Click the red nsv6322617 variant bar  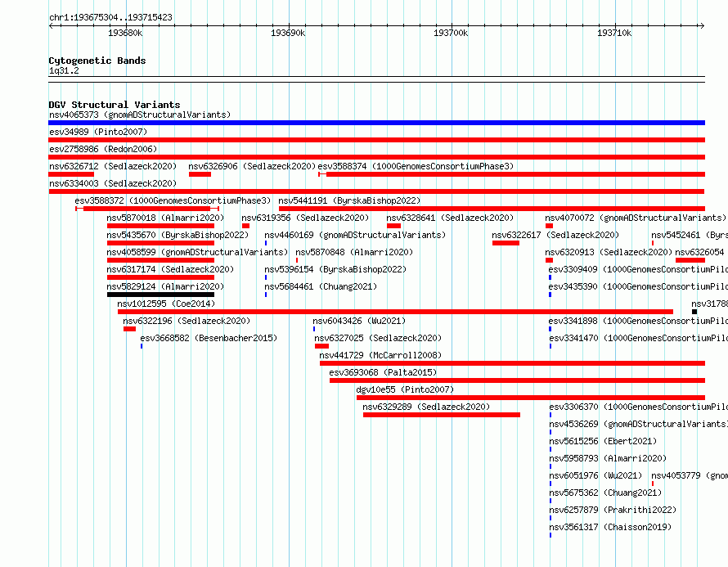(506, 243)
